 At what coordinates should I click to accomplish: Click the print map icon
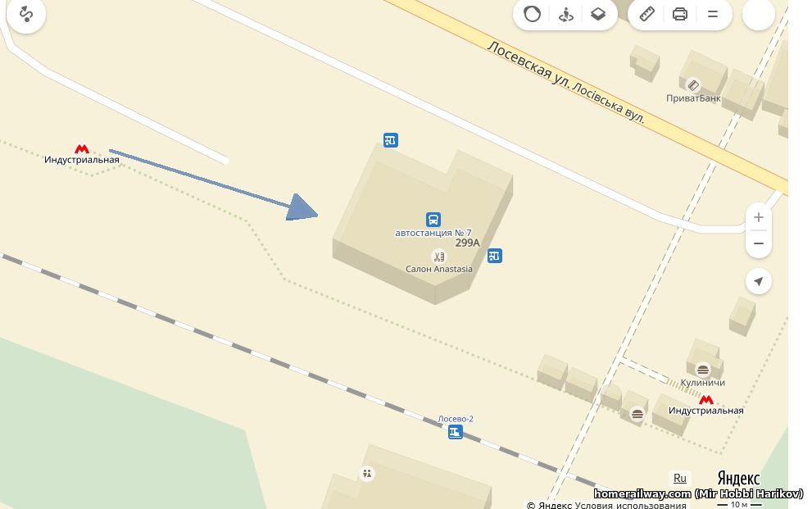680,14
